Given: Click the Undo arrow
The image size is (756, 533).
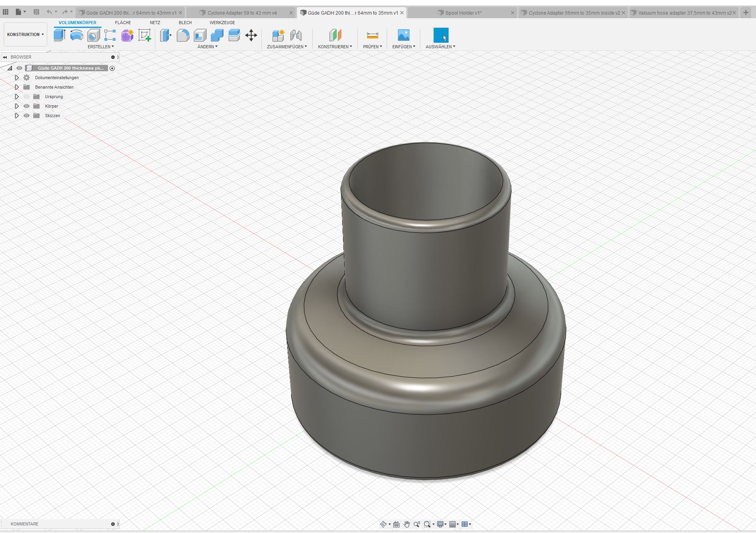Looking at the screenshot, I should [x=49, y=12].
